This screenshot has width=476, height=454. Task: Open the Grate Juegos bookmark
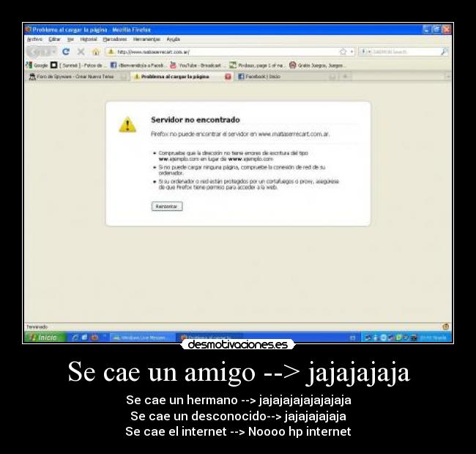point(317,65)
